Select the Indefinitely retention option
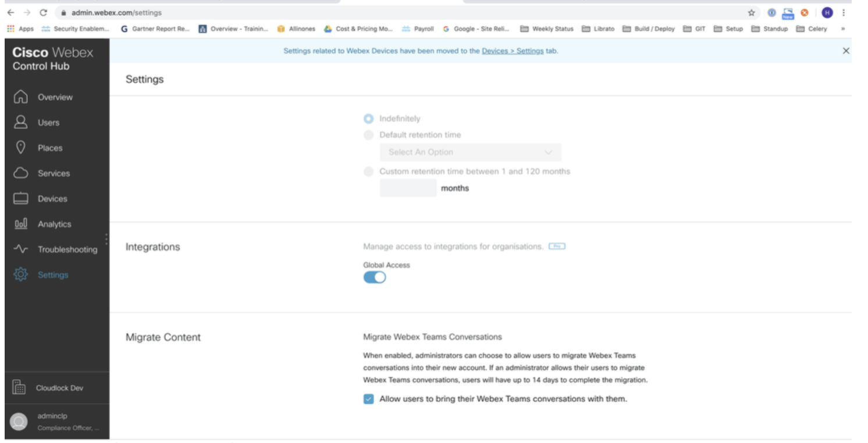The width and height of the screenshot is (868, 443). pos(368,119)
